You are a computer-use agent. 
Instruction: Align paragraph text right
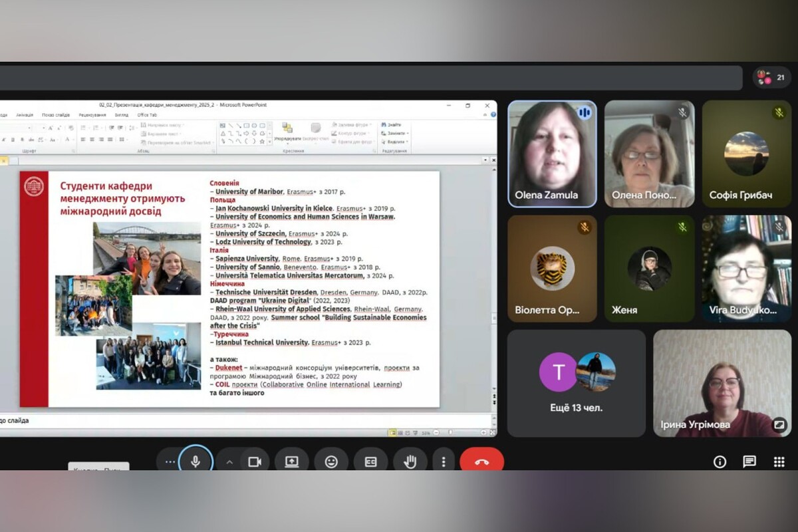point(102,140)
